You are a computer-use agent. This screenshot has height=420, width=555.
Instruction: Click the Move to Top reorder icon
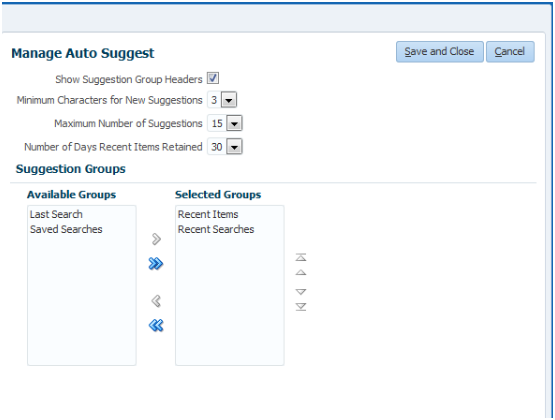[301, 257]
